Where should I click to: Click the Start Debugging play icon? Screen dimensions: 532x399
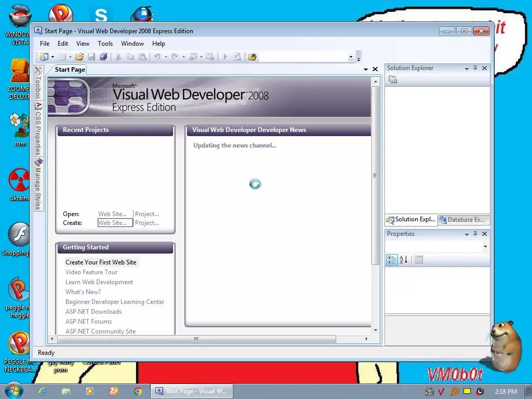pyautogui.click(x=225, y=57)
